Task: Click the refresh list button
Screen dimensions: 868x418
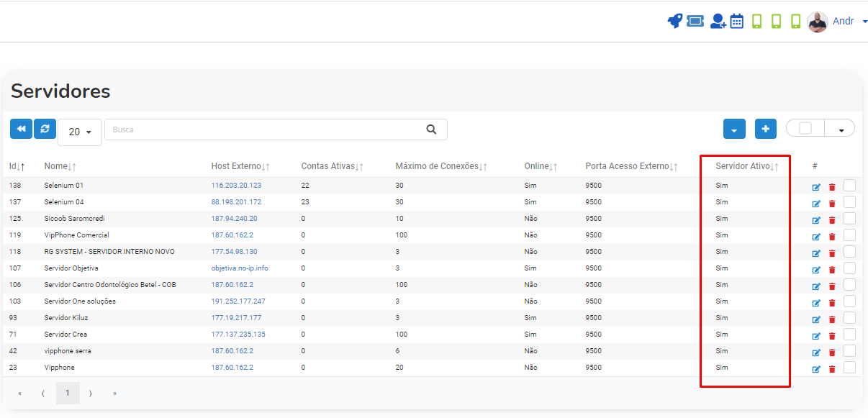Action: (x=45, y=129)
